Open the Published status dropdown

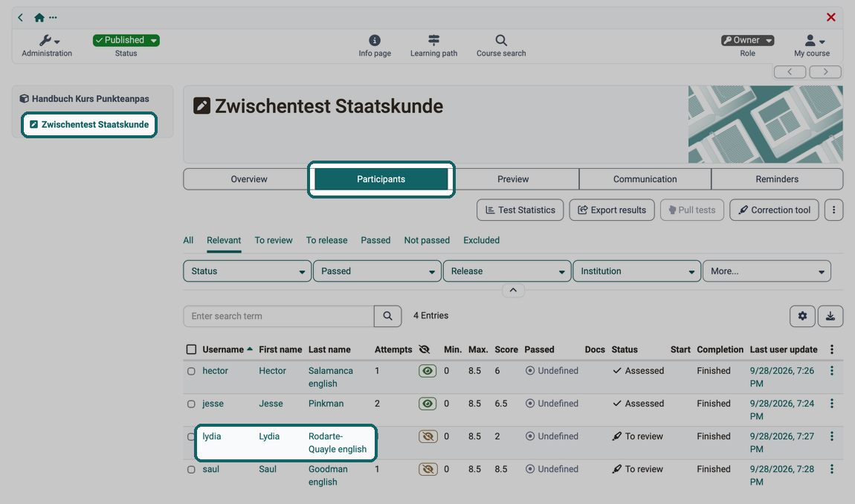126,40
